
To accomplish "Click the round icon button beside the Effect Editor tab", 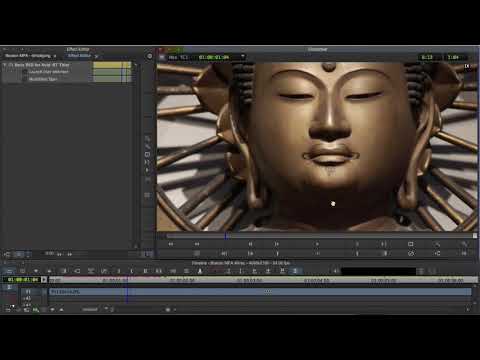I will 150,56.
